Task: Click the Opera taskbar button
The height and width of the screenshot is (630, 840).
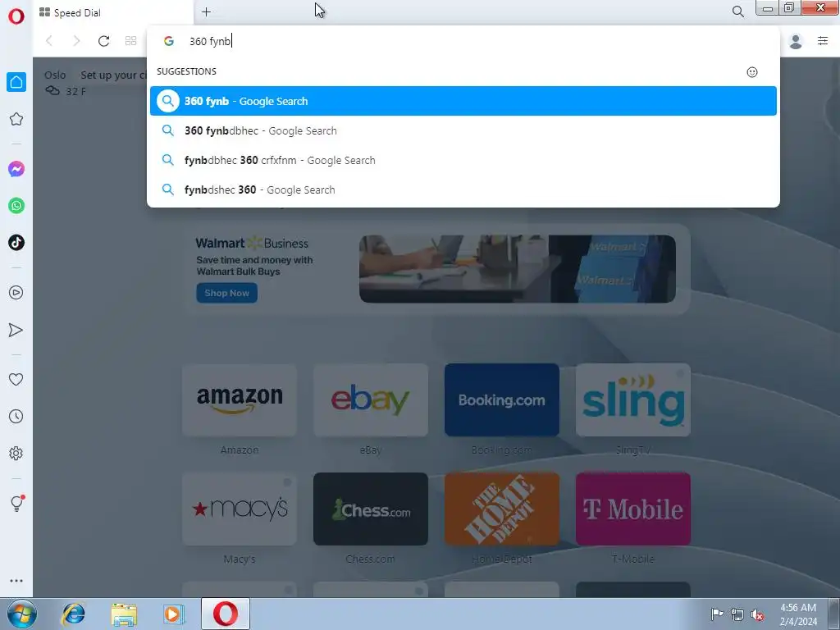Action: pos(226,614)
